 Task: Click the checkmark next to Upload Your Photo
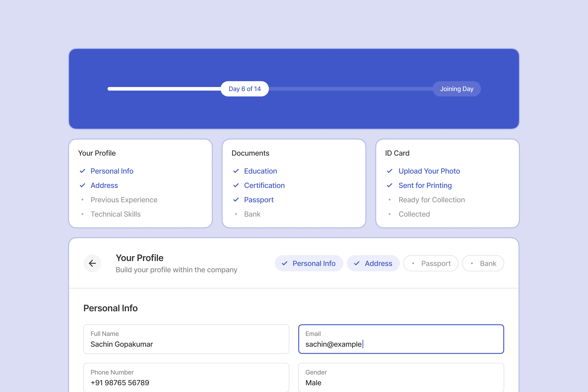[389, 171]
